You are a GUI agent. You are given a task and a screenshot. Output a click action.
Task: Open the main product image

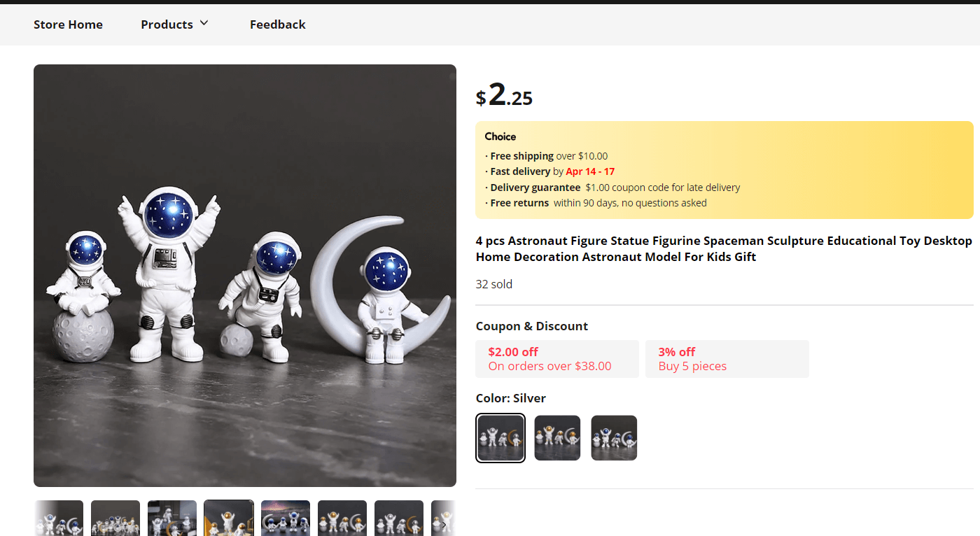[x=244, y=275]
